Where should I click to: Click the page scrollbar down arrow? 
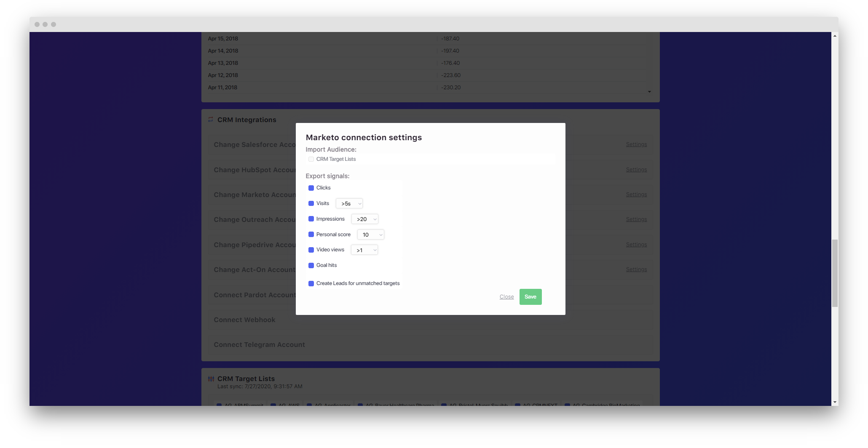click(x=835, y=402)
